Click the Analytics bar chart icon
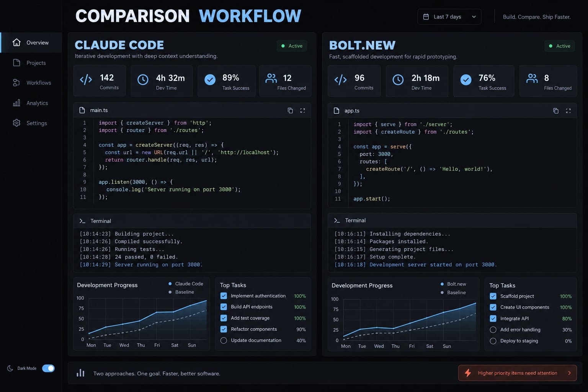 coord(16,103)
